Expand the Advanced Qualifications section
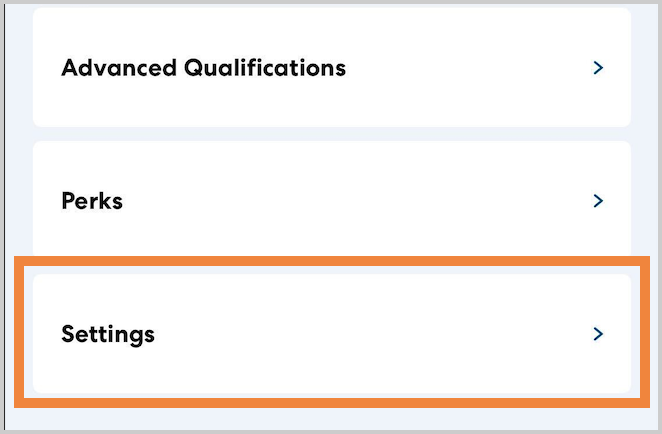Image resolution: width=662 pixels, height=434 pixels. point(598,68)
